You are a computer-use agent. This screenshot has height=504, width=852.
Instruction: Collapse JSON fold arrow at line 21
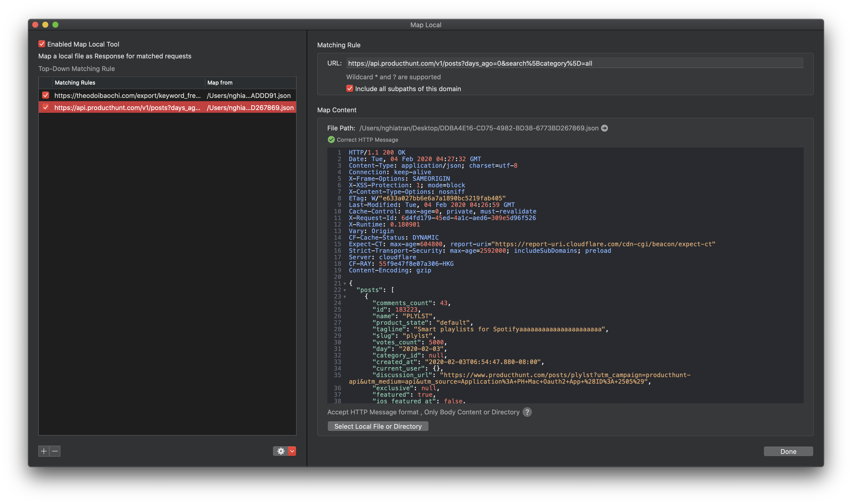[x=345, y=283]
